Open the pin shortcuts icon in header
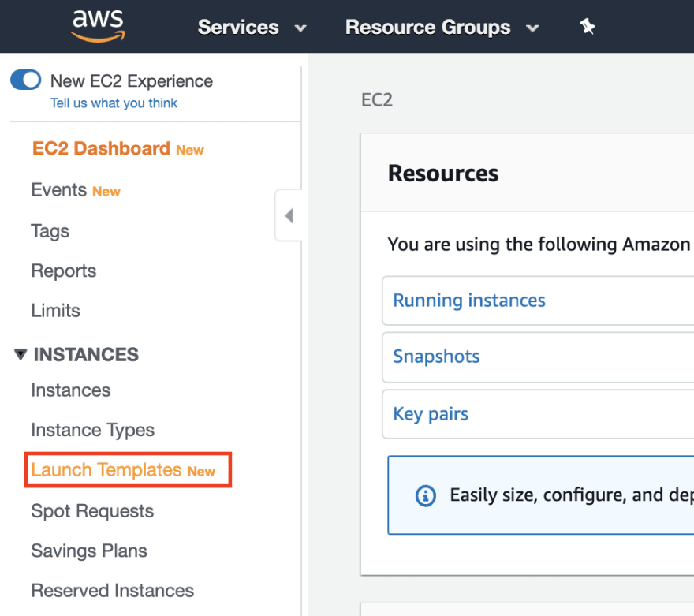Image resolution: width=694 pixels, height=616 pixels. coord(588,27)
